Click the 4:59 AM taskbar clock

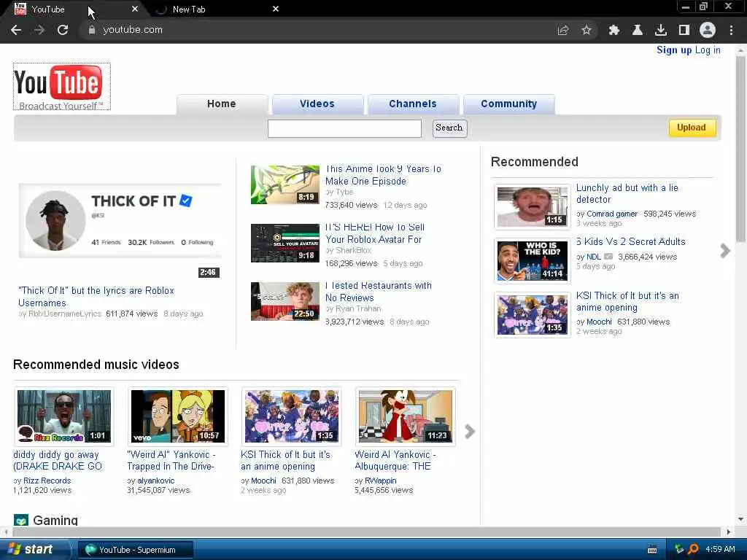coord(720,549)
